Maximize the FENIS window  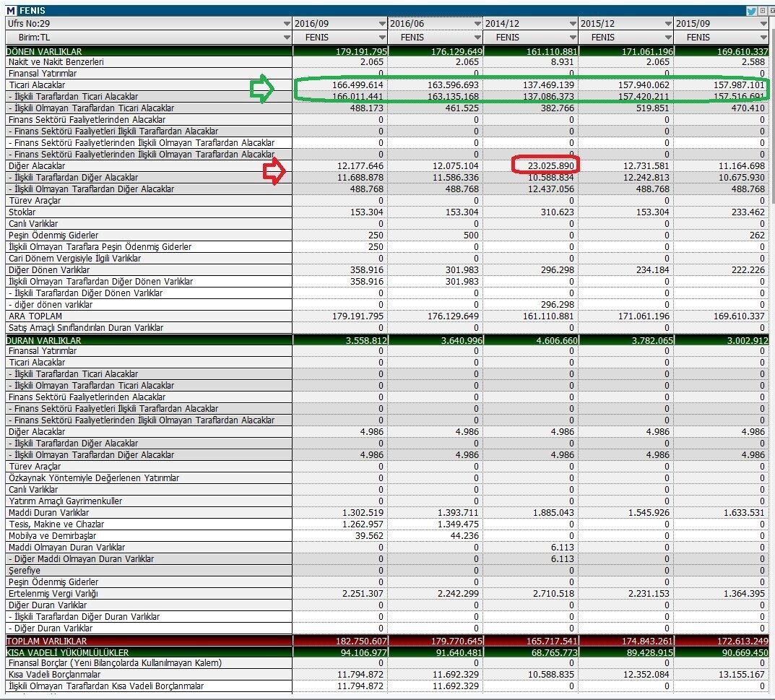(763, 11)
